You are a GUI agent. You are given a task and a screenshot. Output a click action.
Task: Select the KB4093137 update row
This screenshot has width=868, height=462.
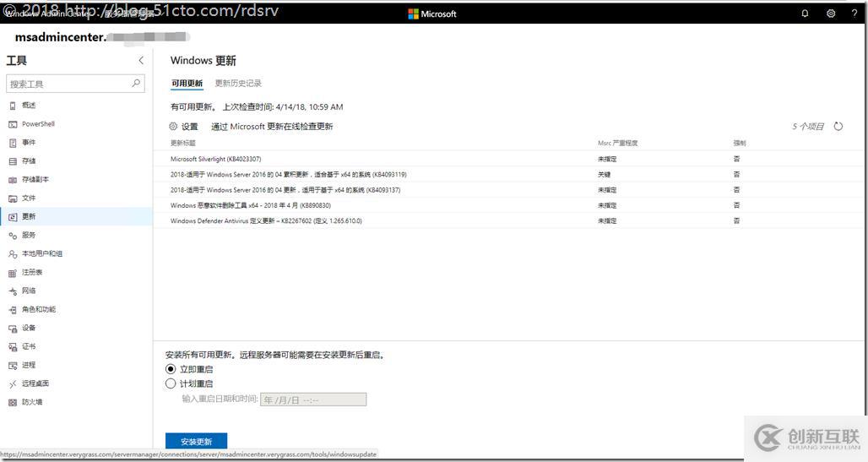[x=509, y=190]
